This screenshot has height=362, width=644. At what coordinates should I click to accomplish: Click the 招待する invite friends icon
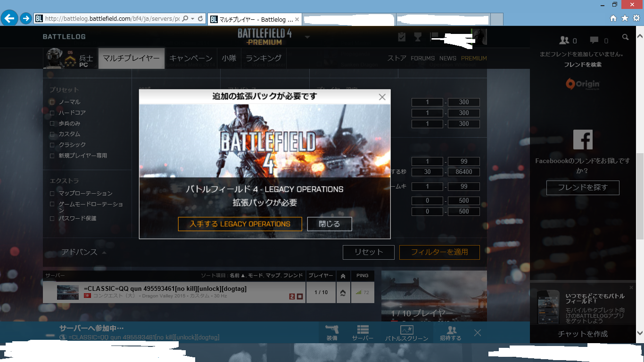pos(451,329)
